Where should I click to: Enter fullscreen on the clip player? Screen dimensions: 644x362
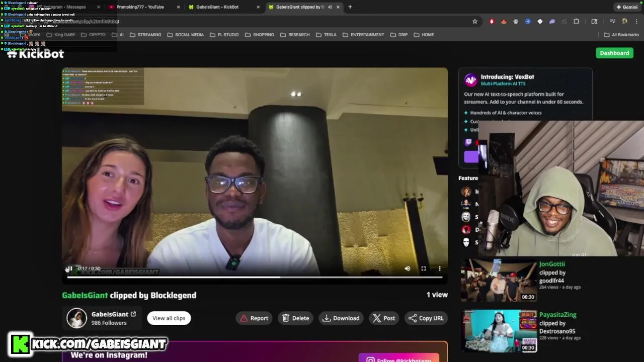[424, 268]
